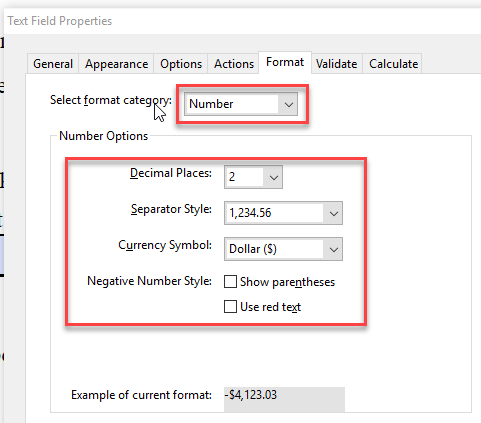This screenshot has height=423, width=481.
Task: Toggle the Use red text checkbox
Action: point(230,307)
